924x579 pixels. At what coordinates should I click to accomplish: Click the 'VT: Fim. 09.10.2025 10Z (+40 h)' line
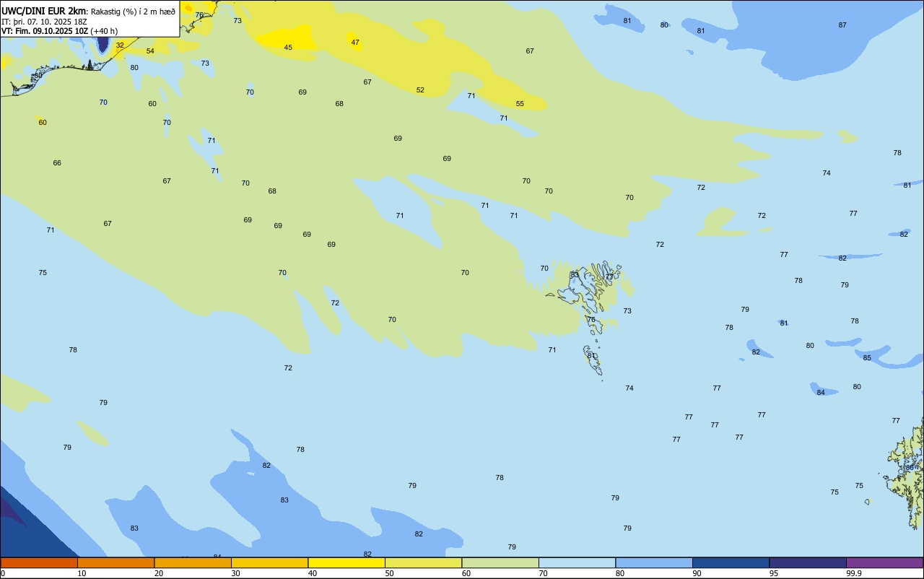(59, 31)
